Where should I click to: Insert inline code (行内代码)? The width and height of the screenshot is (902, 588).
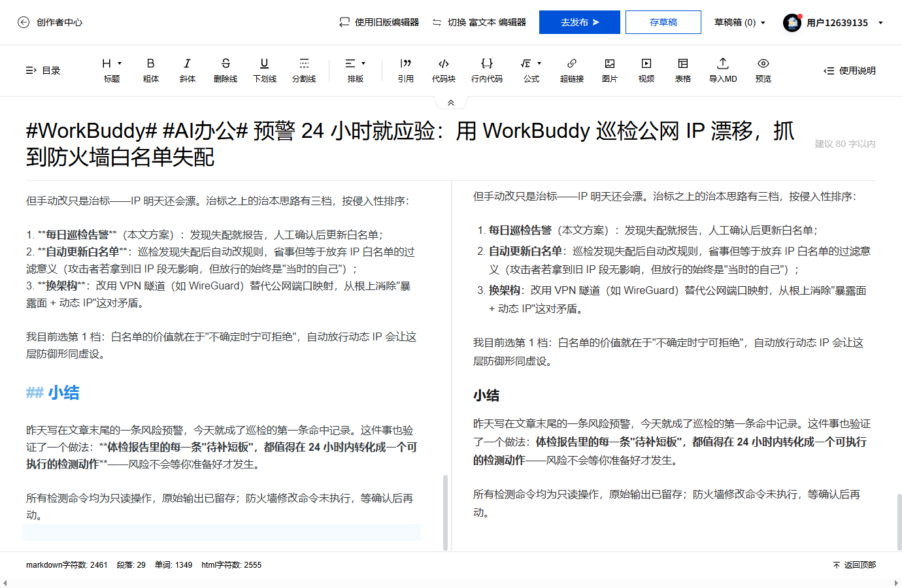[487, 70]
